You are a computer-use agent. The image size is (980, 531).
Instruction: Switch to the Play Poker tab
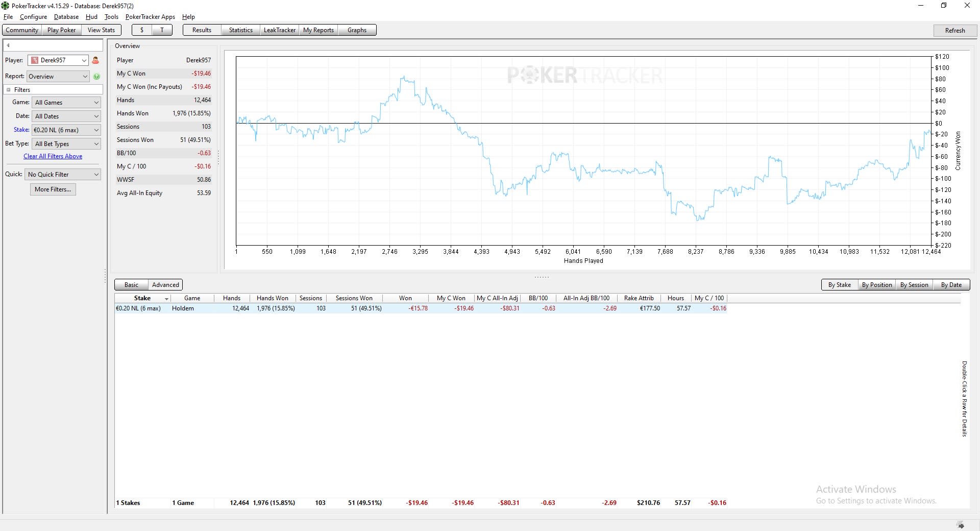61,30
